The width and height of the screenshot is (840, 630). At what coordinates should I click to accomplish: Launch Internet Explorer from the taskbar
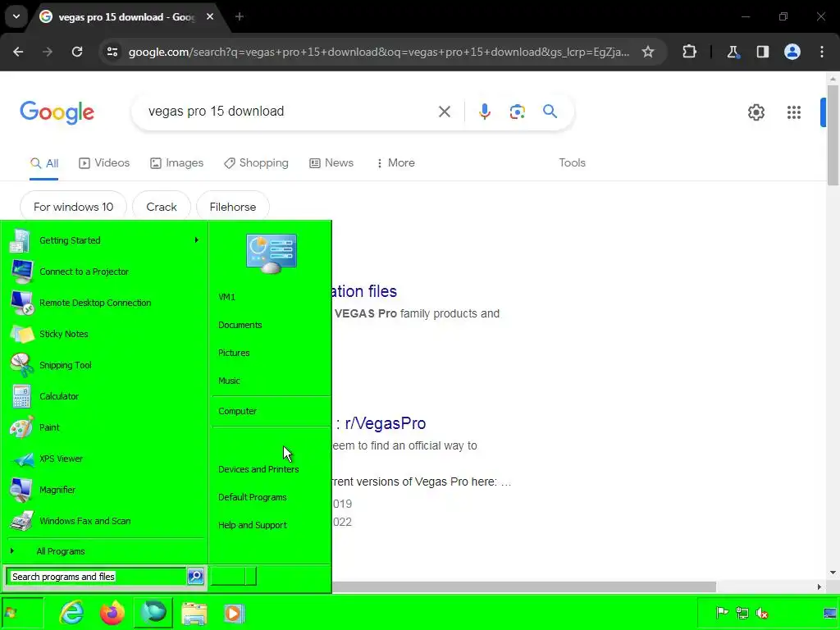pos(72,612)
